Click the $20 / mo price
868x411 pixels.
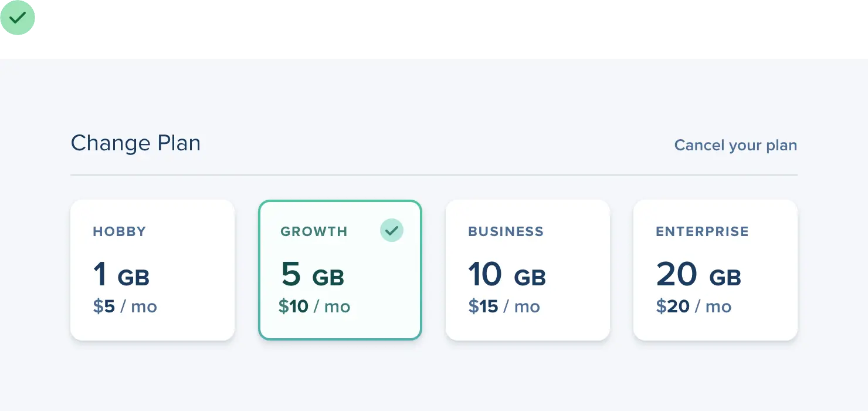694,306
